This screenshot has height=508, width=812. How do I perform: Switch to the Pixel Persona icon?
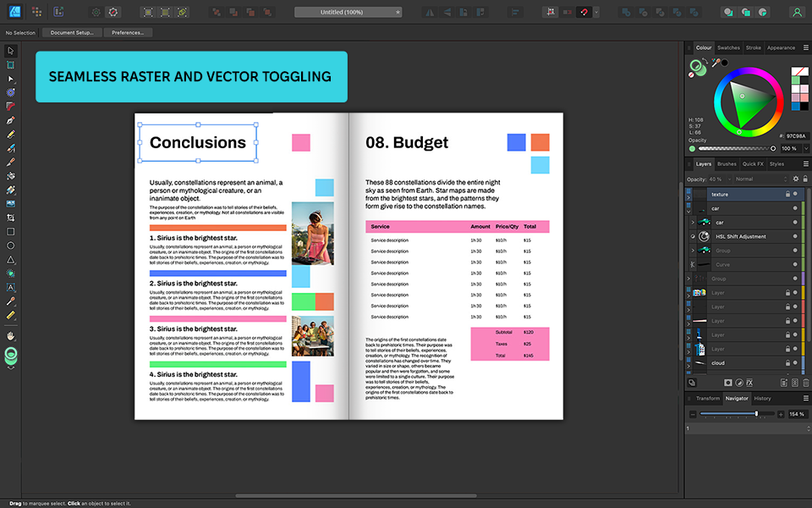tap(36, 11)
